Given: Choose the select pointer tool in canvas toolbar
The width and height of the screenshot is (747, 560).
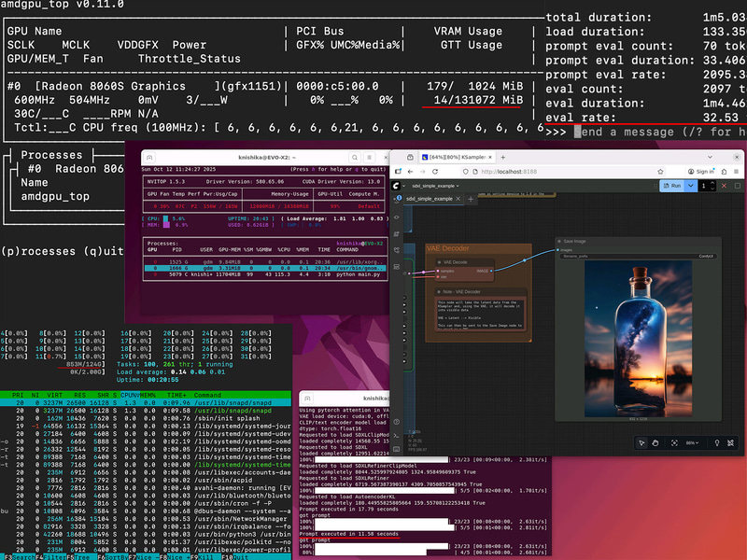Looking at the screenshot, I should 641,442.
